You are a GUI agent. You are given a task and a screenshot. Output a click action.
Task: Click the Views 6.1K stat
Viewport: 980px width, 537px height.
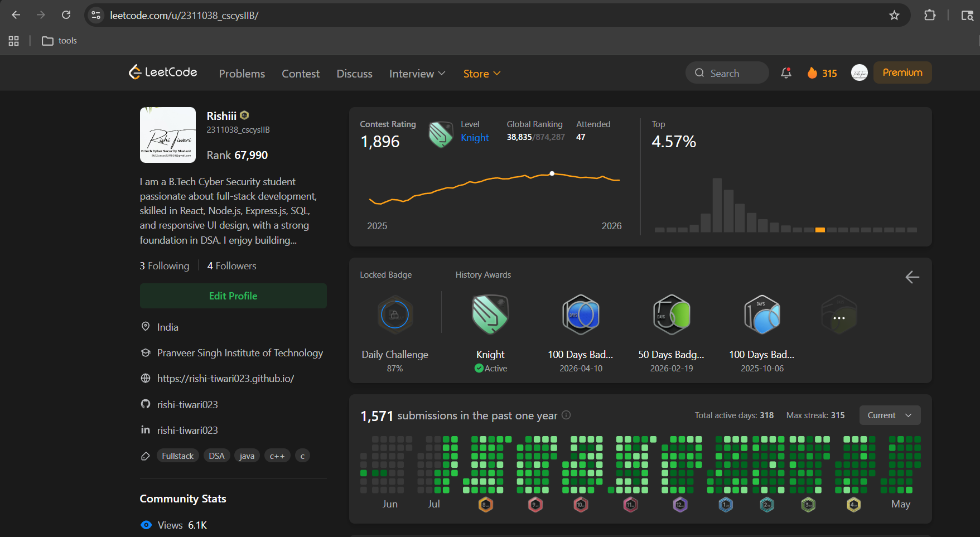click(x=173, y=525)
